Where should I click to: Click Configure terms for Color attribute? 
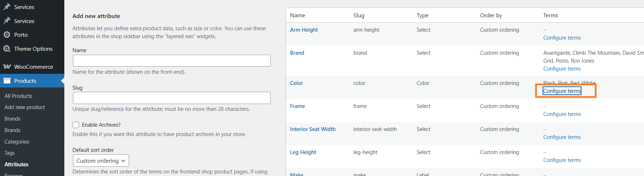[x=562, y=91]
